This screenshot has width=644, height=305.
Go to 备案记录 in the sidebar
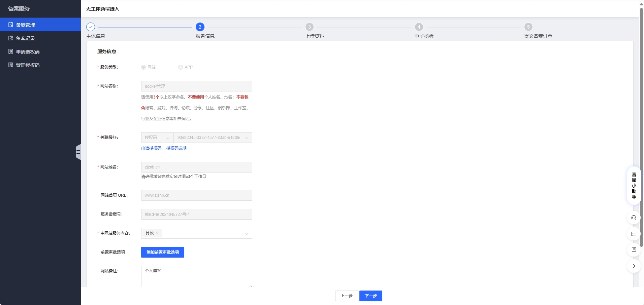[26, 38]
